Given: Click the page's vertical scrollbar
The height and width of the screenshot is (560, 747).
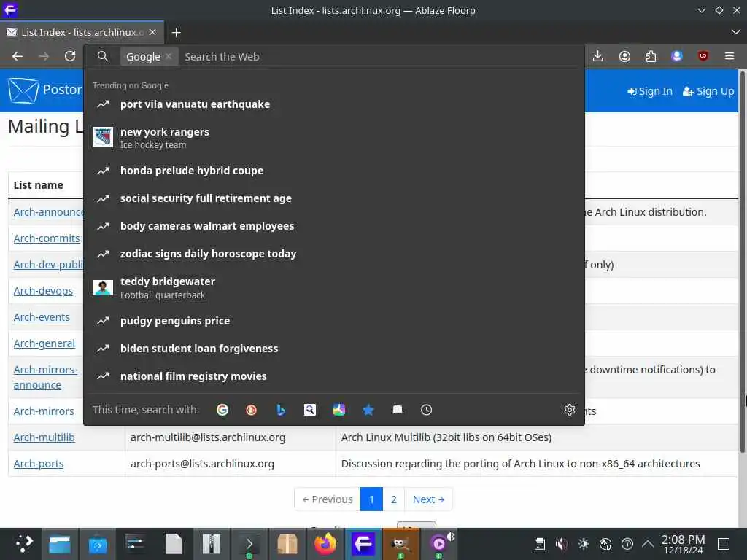Looking at the screenshot, I should 742,262.
